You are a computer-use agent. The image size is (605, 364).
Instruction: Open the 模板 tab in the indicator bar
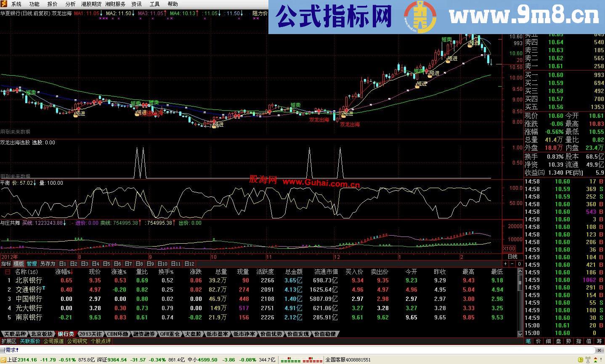pos(19,263)
